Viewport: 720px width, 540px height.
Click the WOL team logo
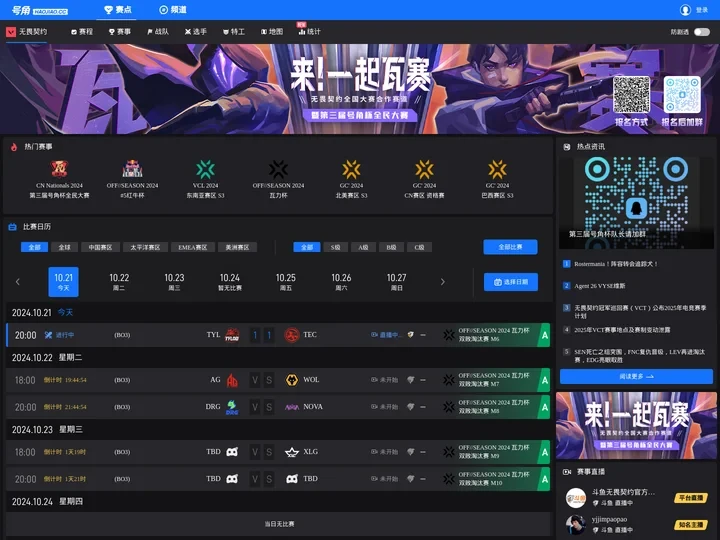[x=292, y=380]
